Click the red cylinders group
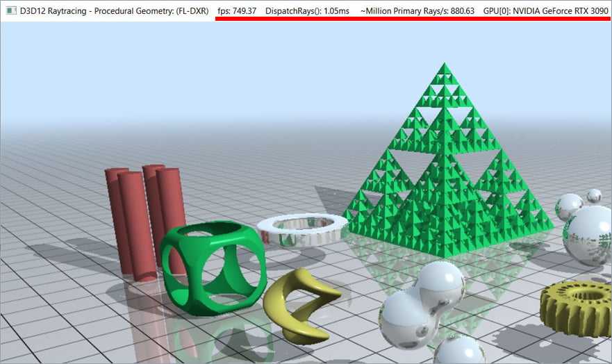 146,222
